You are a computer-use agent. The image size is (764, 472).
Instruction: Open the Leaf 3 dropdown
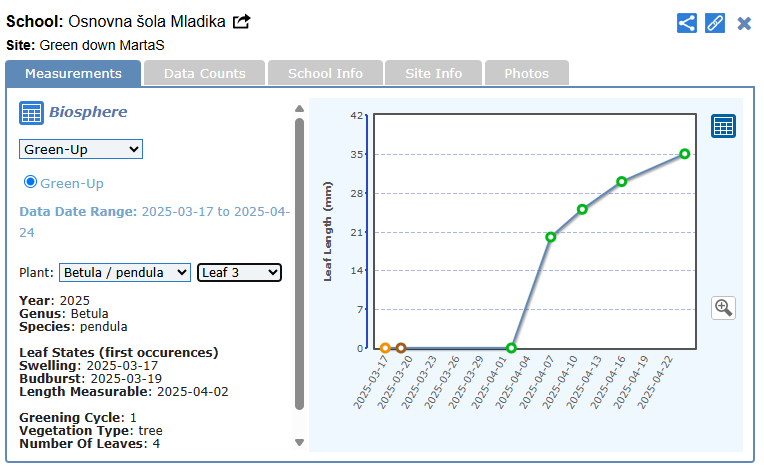click(x=240, y=272)
